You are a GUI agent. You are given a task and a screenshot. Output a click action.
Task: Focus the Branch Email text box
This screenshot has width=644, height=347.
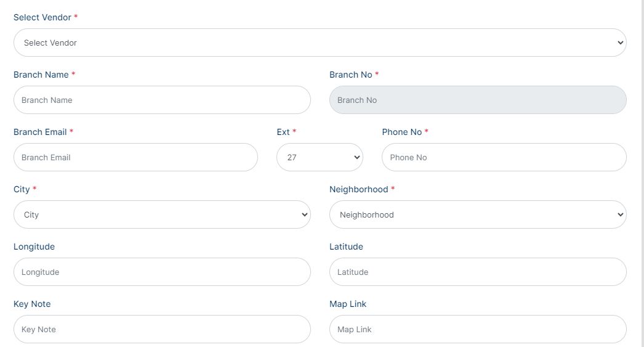[x=135, y=157]
